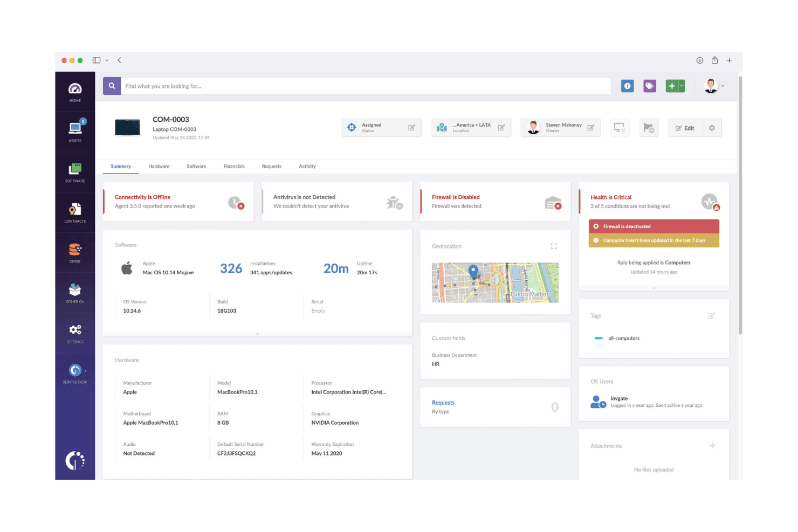Open the Software sidebar section
This screenshot has height=532, width=798.
tap(75, 172)
